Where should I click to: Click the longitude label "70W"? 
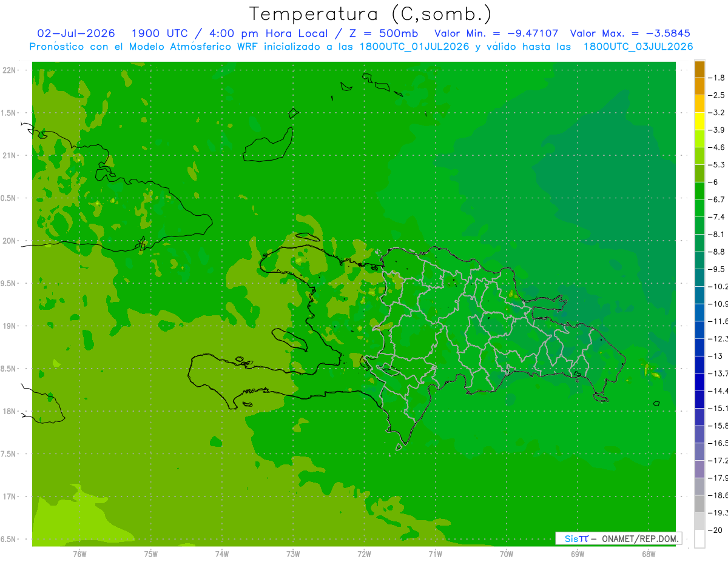click(506, 554)
